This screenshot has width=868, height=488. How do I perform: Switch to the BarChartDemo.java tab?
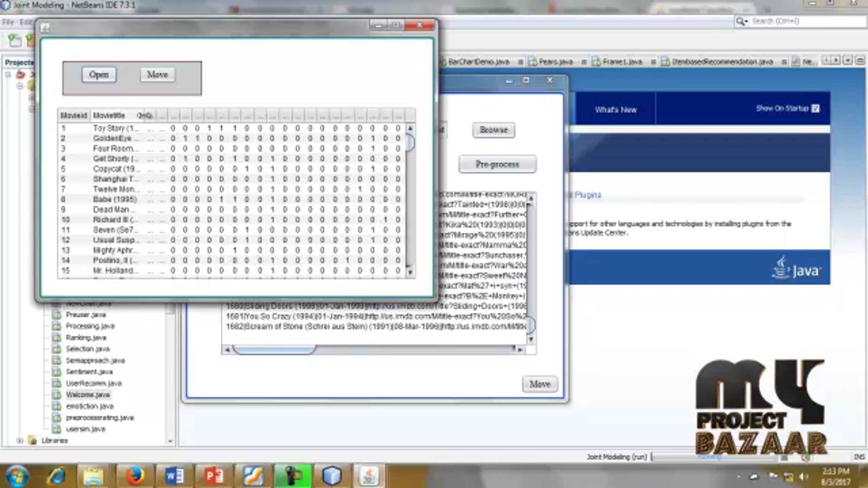tap(478, 62)
